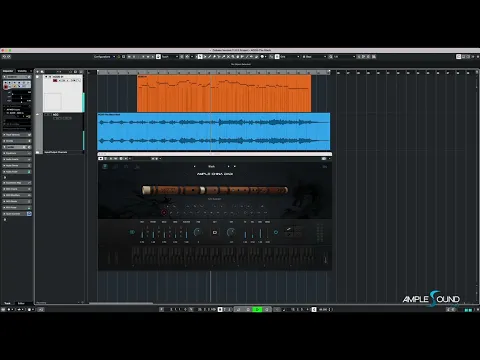Click a key on the plugin keyboard

point(222,257)
